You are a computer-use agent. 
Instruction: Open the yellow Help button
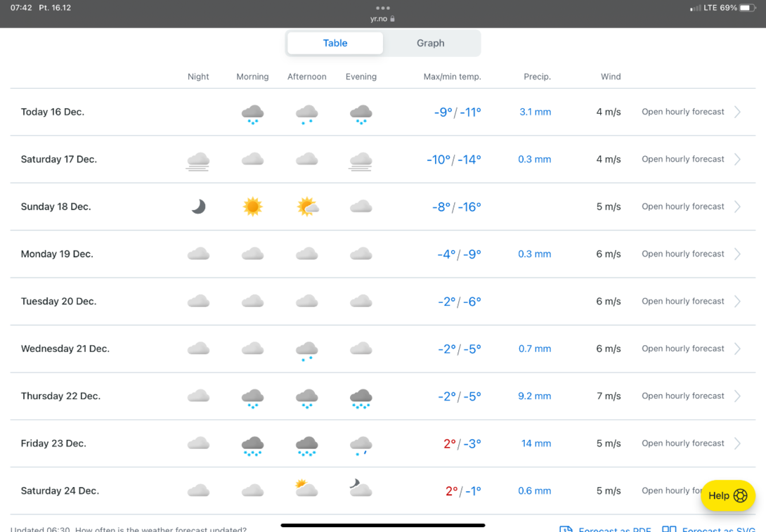point(728,495)
